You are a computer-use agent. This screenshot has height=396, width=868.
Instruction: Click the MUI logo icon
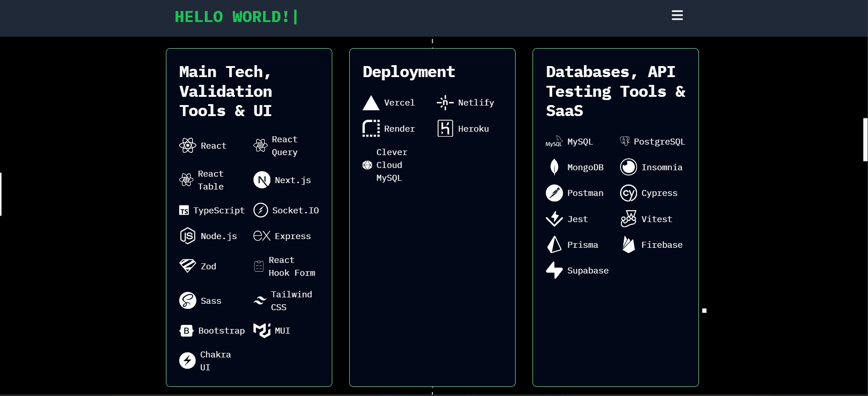coord(262,330)
